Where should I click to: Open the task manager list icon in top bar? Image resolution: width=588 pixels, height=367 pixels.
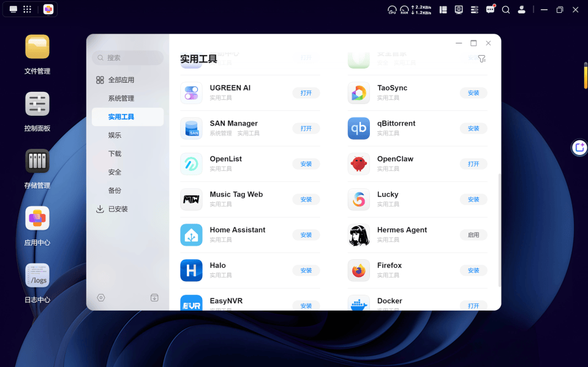point(474,10)
